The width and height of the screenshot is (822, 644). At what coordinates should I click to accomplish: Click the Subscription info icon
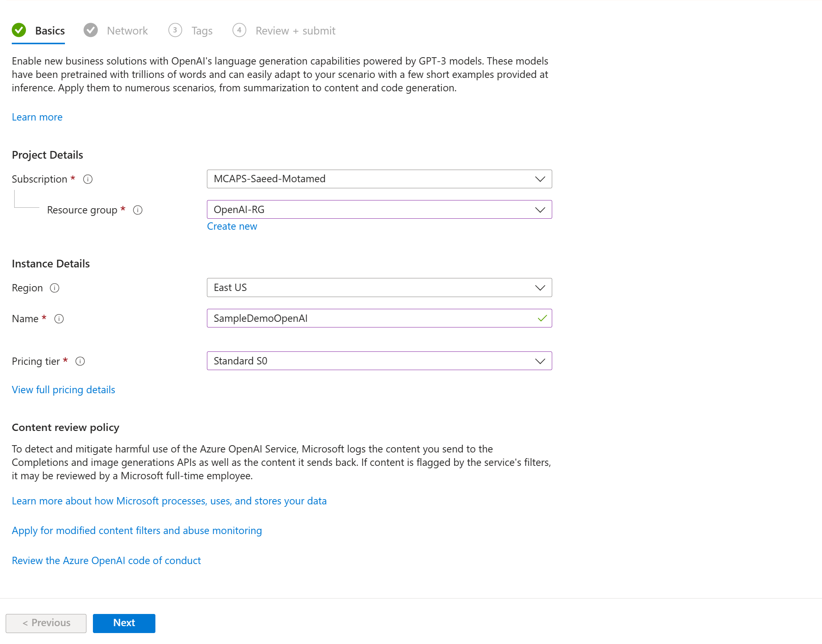coord(88,179)
